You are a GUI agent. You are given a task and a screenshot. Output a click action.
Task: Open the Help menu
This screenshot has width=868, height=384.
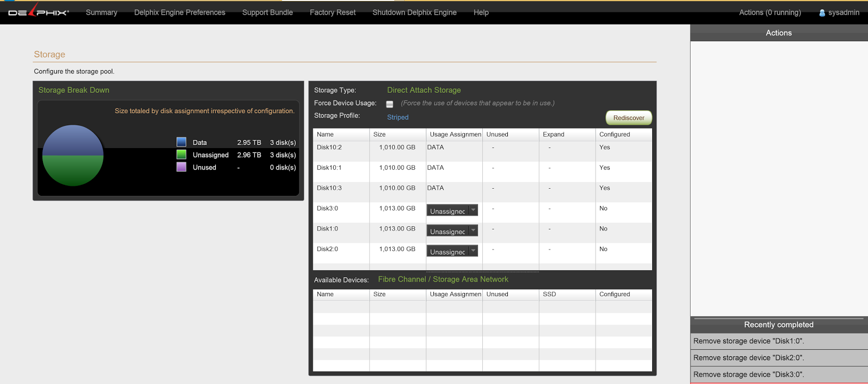481,12
